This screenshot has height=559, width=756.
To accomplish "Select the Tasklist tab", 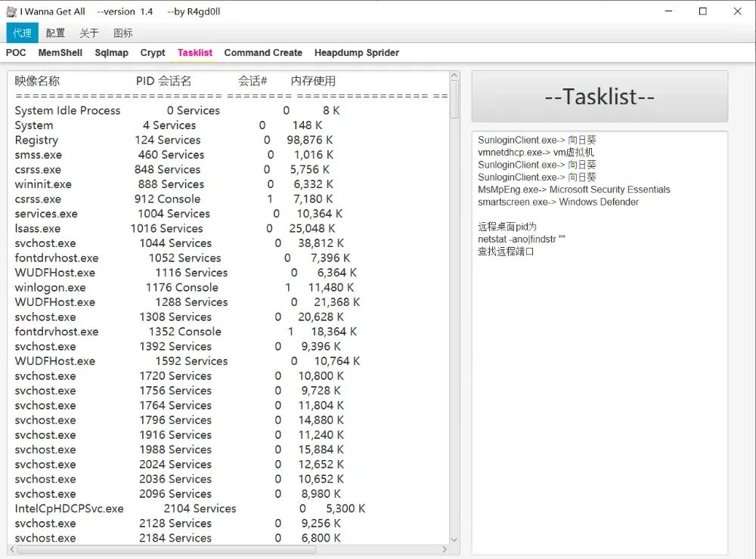I will coord(195,53).
